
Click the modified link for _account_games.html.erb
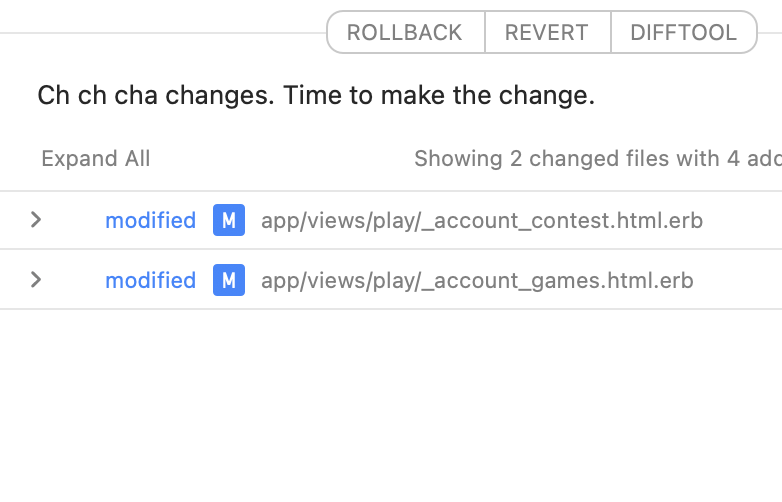pos(150,280)
